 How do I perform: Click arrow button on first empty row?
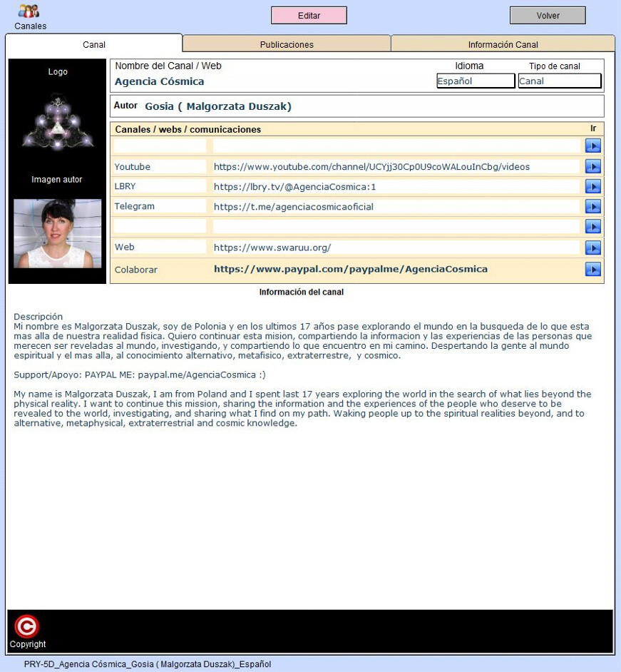pos(592,146)
